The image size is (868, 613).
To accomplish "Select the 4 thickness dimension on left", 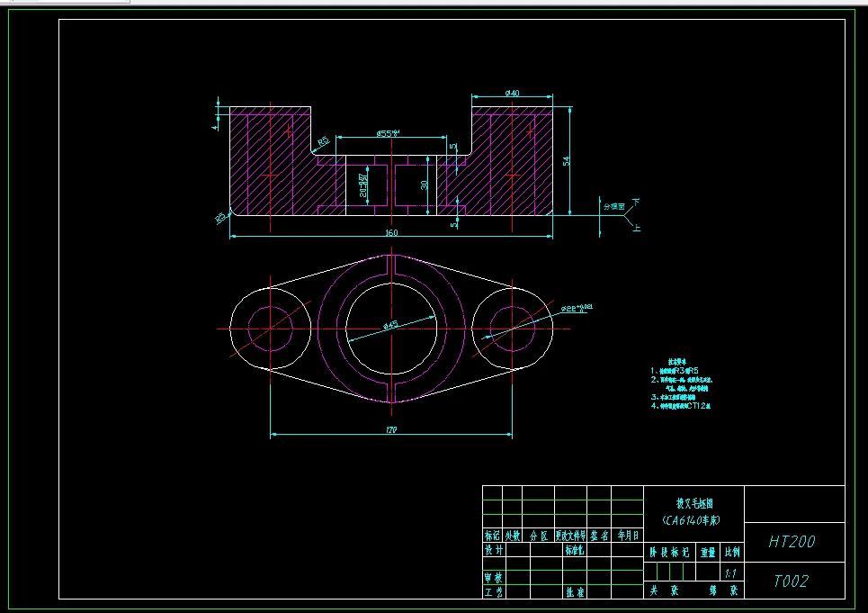I will point(215,127).
